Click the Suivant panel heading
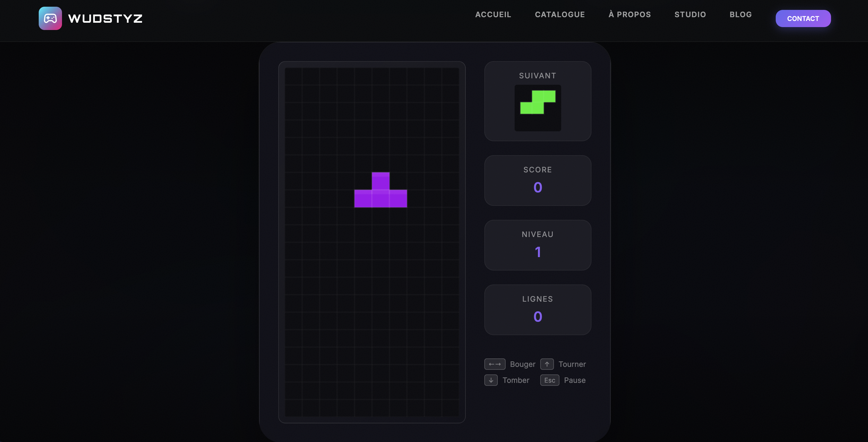This screenshot has width=868, height=442. click(537, 76)
